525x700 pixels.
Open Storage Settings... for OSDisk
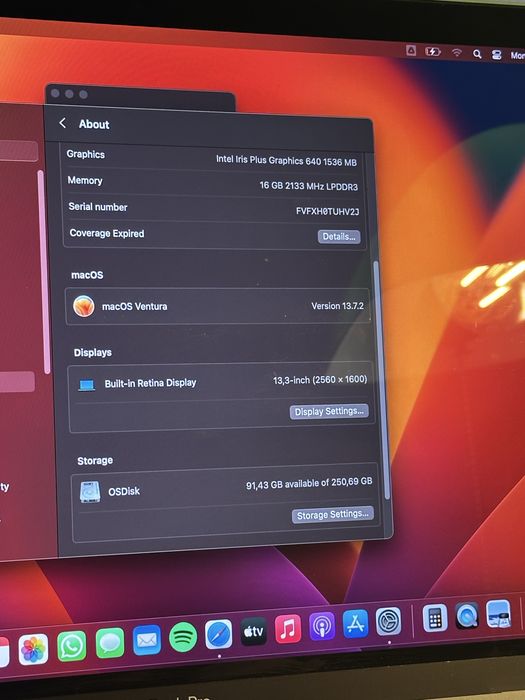click(x=333, y=514)
